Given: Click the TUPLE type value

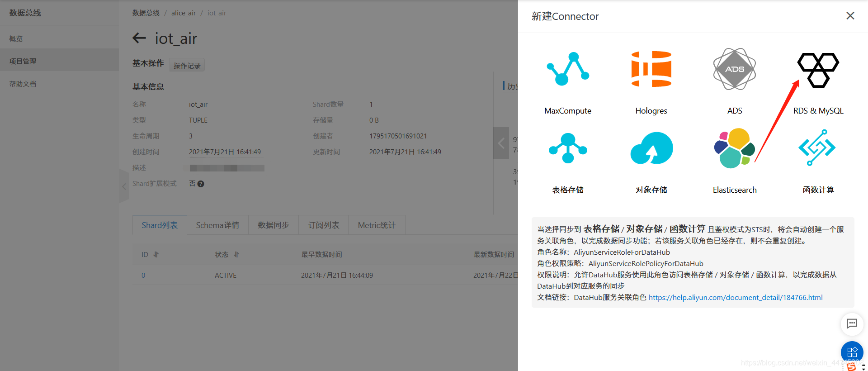Looking at the screenshot, I should [198, 120].
